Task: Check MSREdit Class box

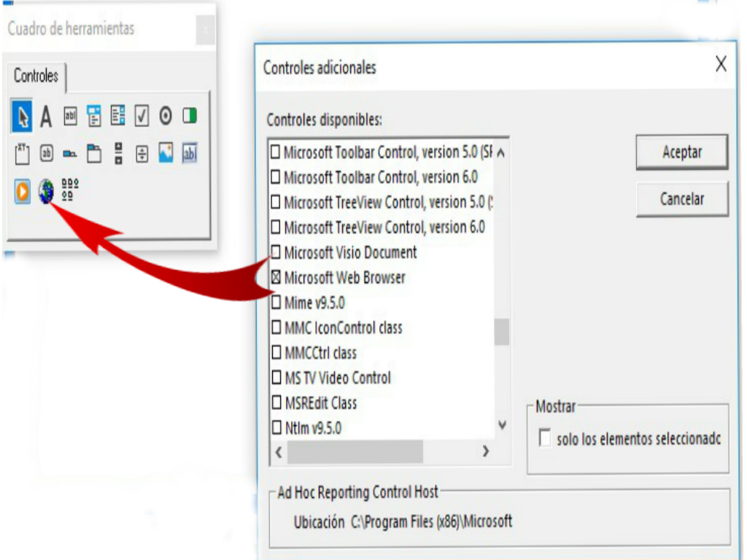Action: point(276,402)
